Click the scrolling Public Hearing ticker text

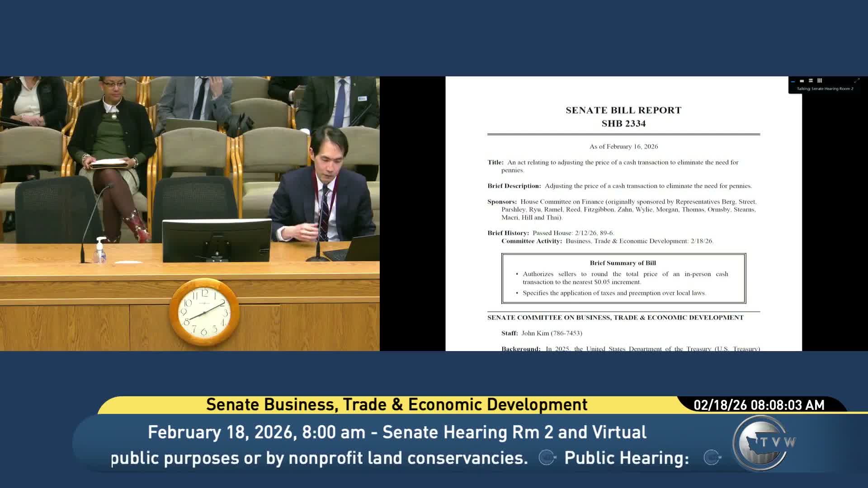(626, 458)
